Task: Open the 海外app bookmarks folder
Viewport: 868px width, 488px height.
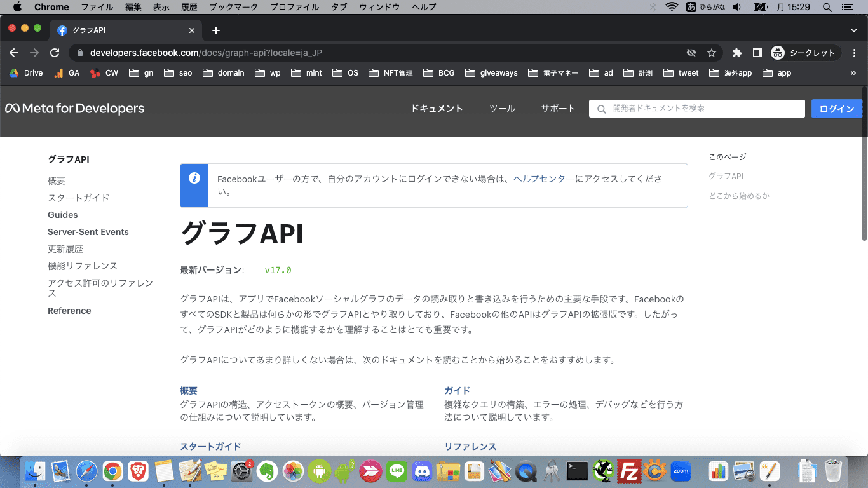Action: (730, 73)
